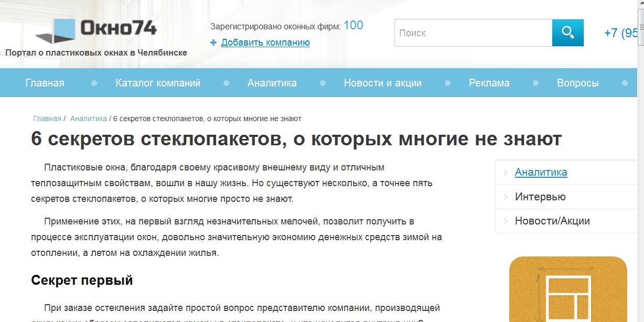
Task: Open Каталог компаний in the navigation bar
Action: pos(158,83)
